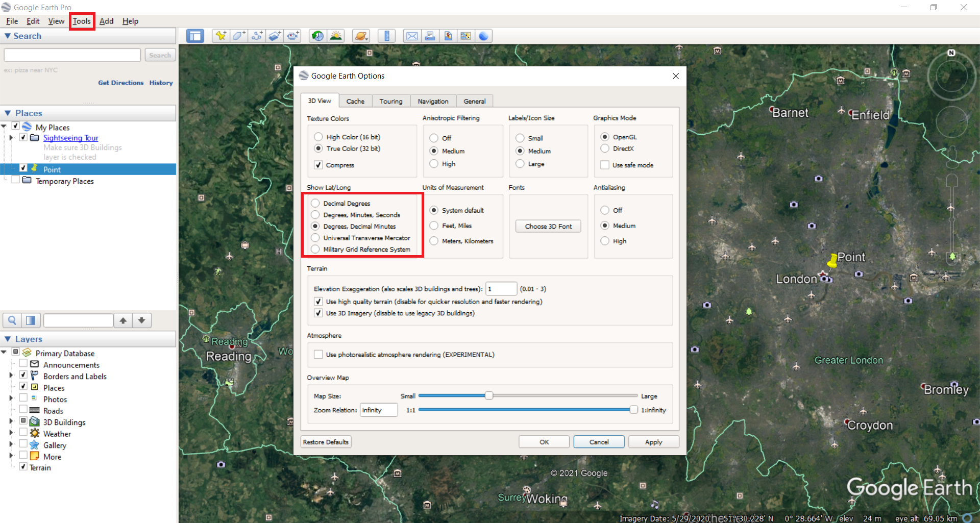Collapse the My Places tree node

tap(4, 127)
